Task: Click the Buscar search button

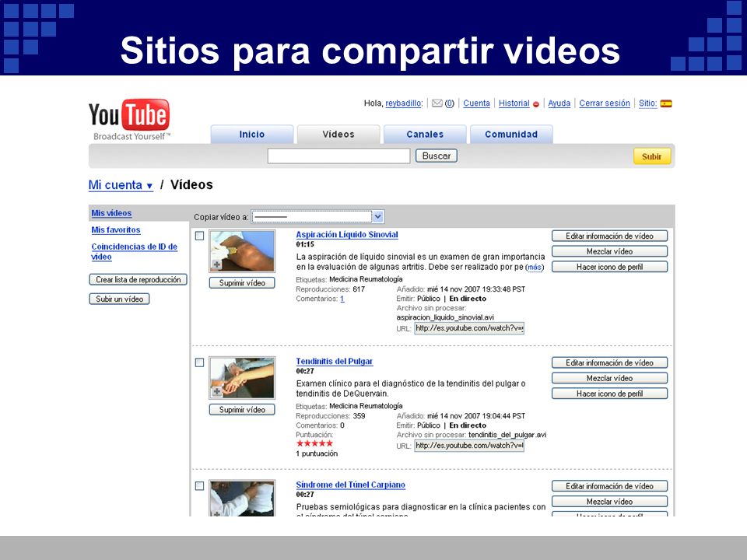Action: 437,156
